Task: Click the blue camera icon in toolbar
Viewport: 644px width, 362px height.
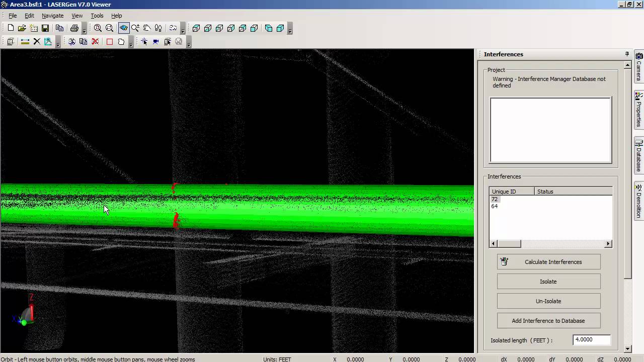Action: point(156,42)
